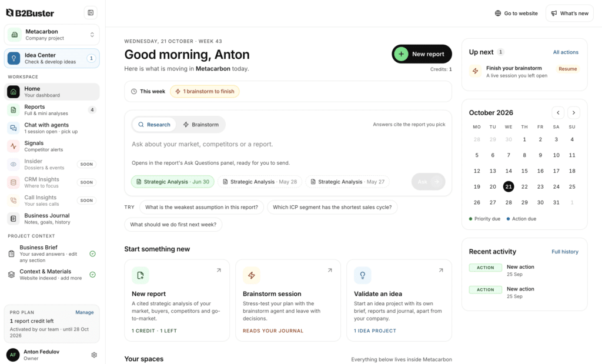602x364 pixels.
Task: Go to previous month in calendar
Action: [558, 112]
